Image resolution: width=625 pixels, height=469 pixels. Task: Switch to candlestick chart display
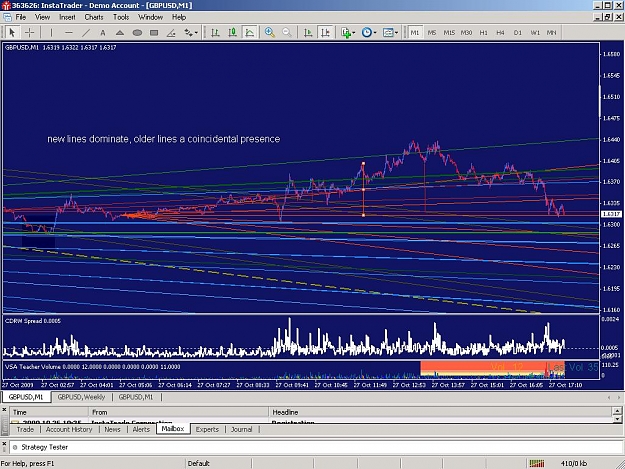click(x=233, y=33)
